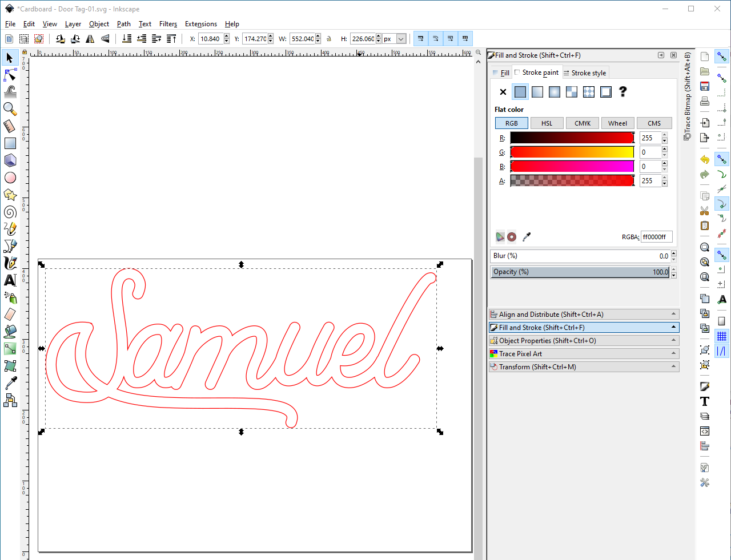The height and width of the screenshot is (560, 731).
Task: Lower selection to bottom
Action: [x=127, y=39]
